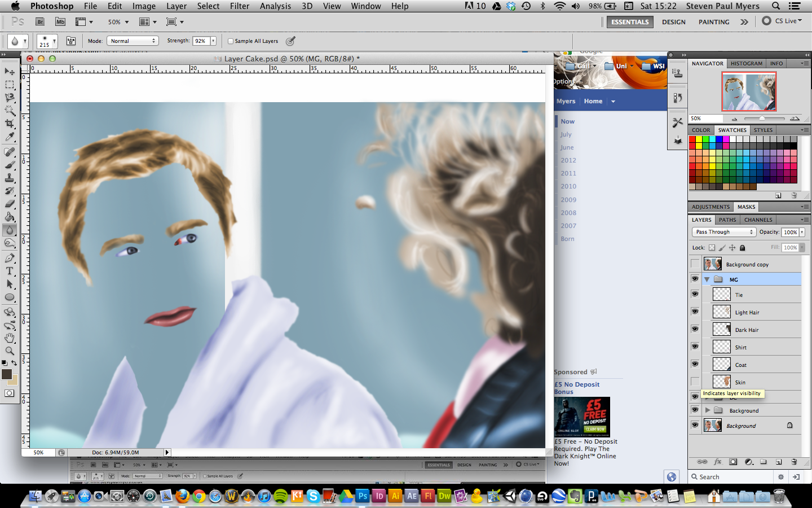Open the CS Live menu button
Image resolution: width=812 pixels, height=508 pixels.
[x=783, y=21]
